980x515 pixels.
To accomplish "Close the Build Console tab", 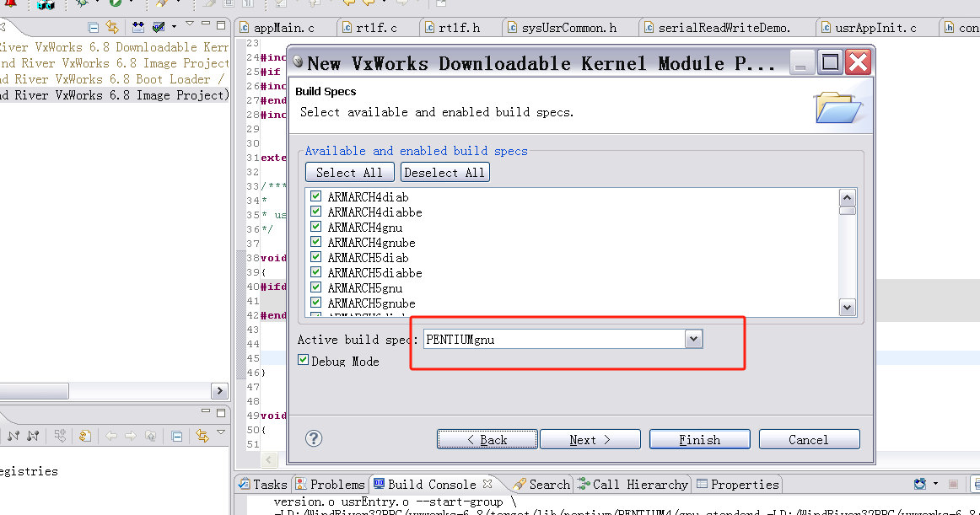I will (487, 484).
